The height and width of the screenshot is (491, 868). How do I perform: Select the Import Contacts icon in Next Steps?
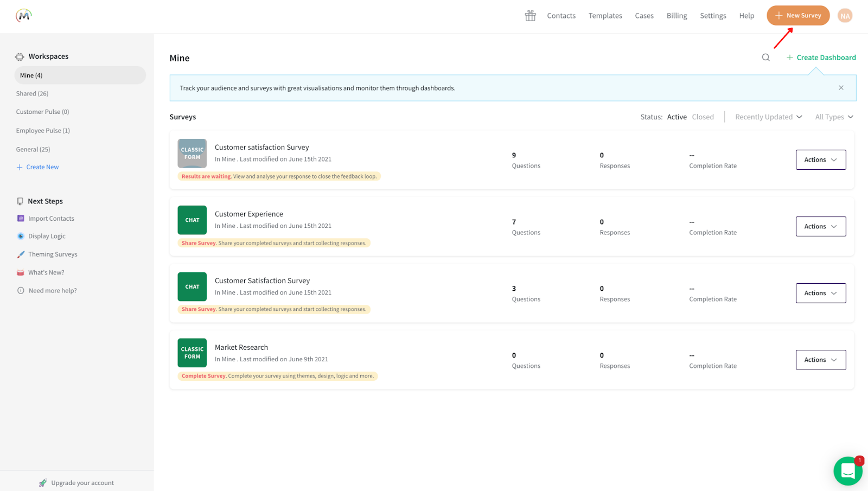pos(20,218)
